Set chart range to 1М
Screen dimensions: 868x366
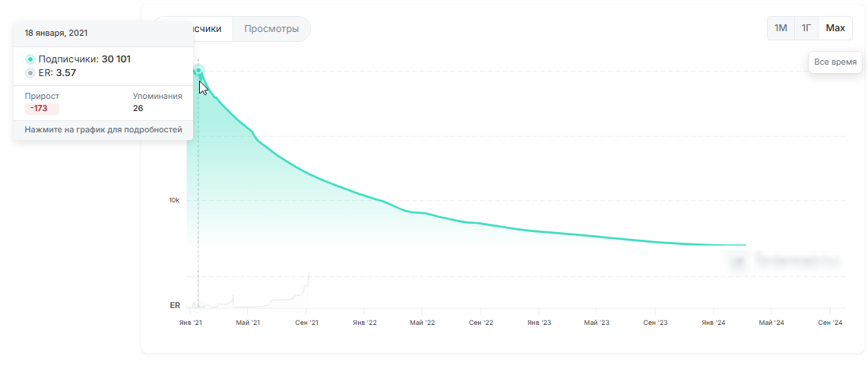(781, 28)
